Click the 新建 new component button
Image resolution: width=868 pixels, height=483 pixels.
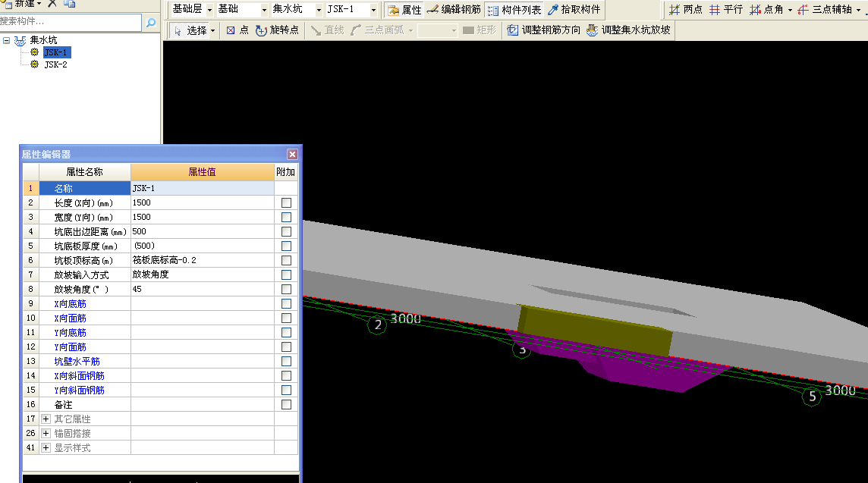pyautogui.click(x=20, y=3)
